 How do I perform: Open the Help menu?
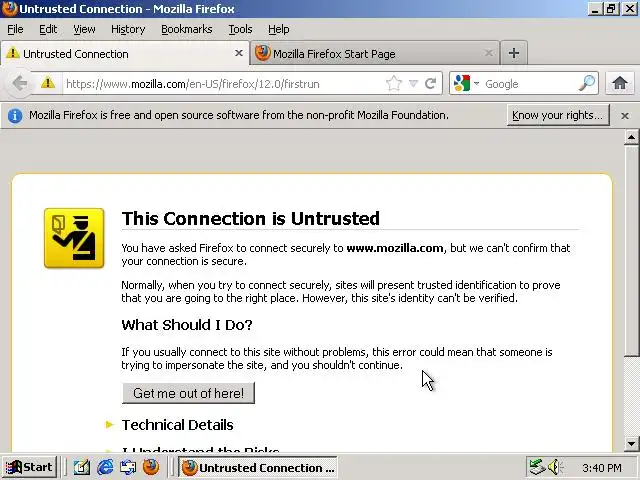pyautogui.click(x=278, y=29)
